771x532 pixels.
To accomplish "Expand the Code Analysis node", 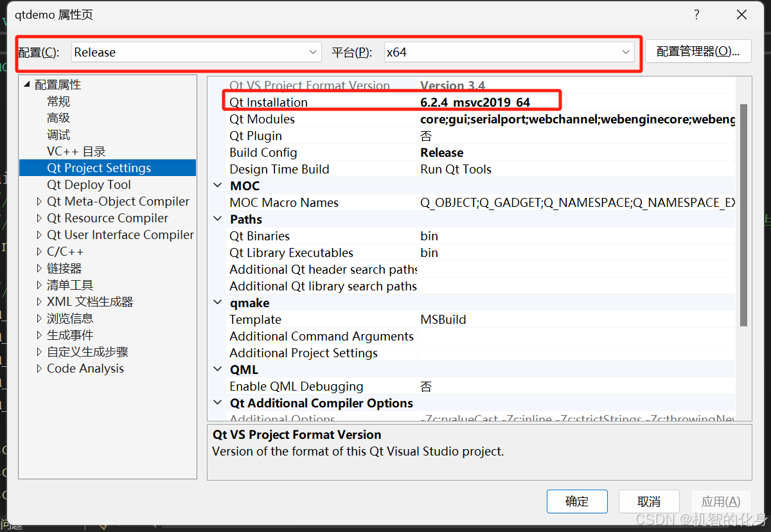I will tap(40, 369).
